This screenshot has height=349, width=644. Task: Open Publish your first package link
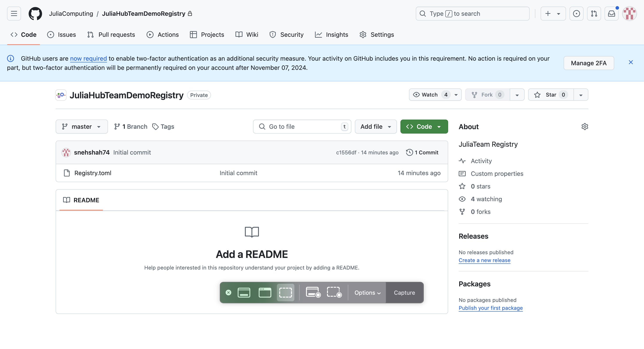[490, 308]
